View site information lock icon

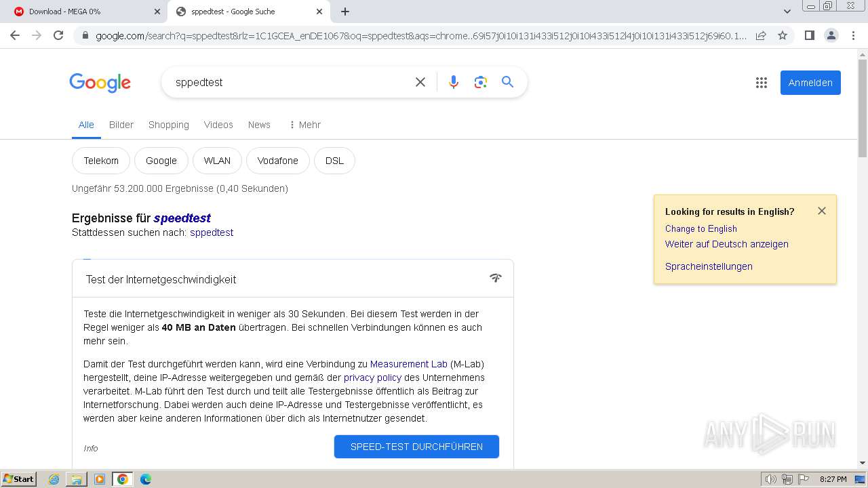pyautogui.click(x=85, y=36)
